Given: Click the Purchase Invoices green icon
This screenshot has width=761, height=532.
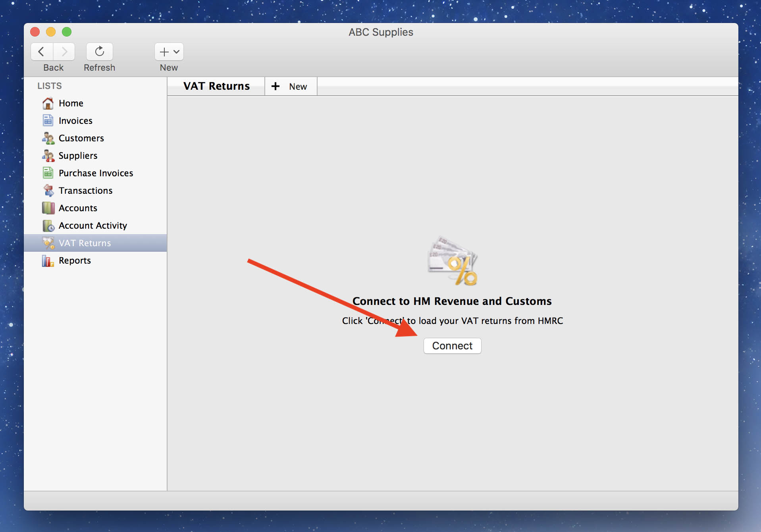Looking at the screenshot, I should pos(48,173).
